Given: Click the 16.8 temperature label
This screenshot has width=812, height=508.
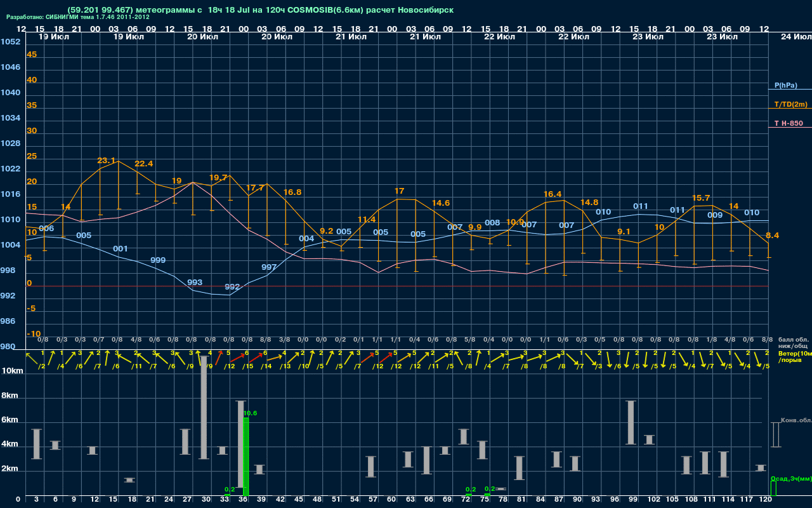Looking at the screenshot, I should tap(292, 192).
